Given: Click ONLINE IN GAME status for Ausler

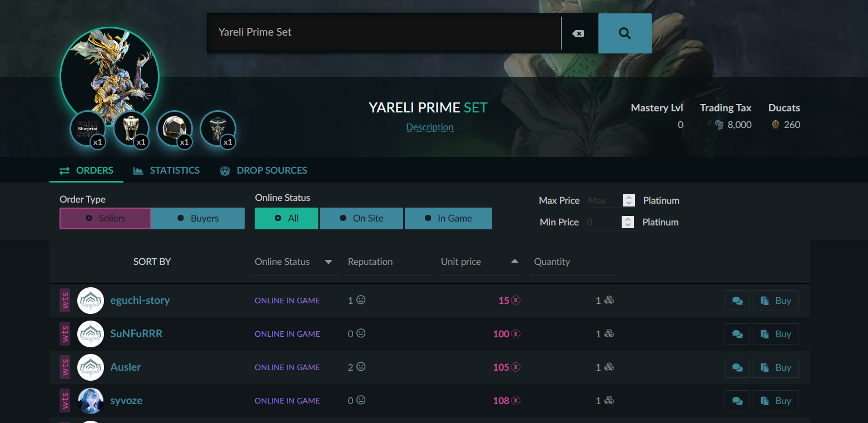Looking at the screenshot, I should (287, 367).
